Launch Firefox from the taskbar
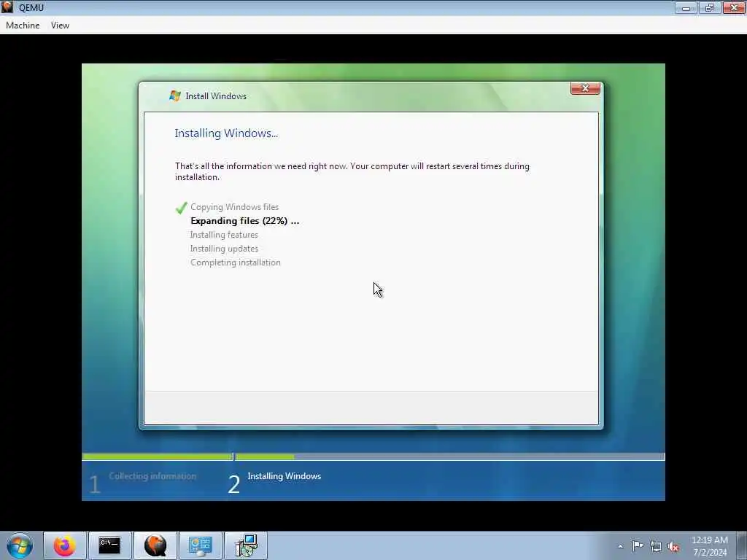Image resolution: width=747 pixels, height=560 pixels. click(65, 545)
